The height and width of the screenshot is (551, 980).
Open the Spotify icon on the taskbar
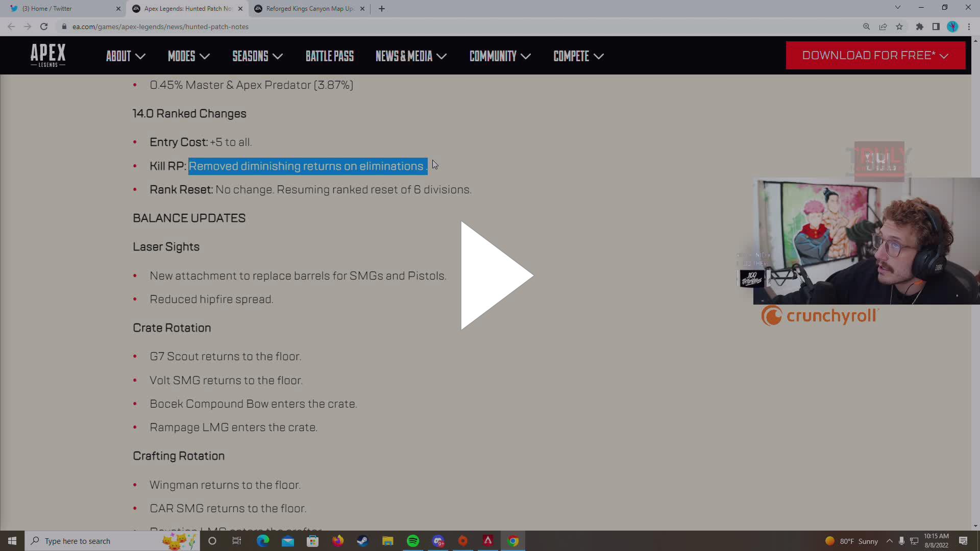click(412, 541)
